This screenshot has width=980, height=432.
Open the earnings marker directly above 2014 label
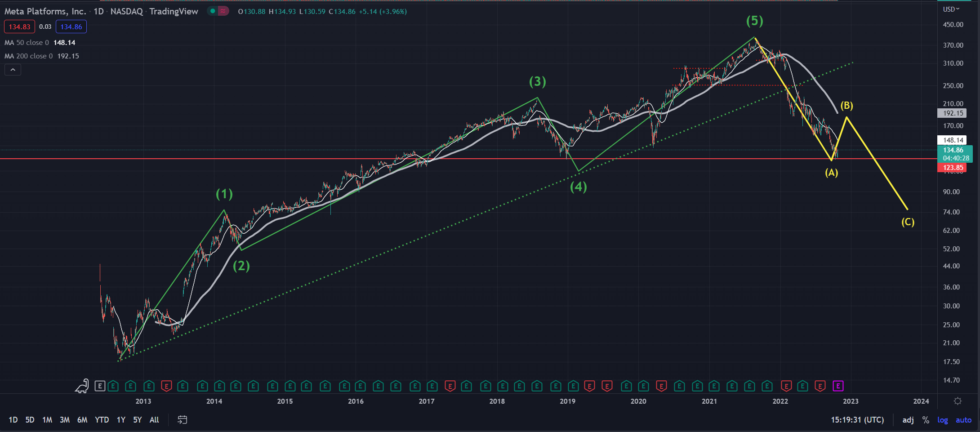219,386
